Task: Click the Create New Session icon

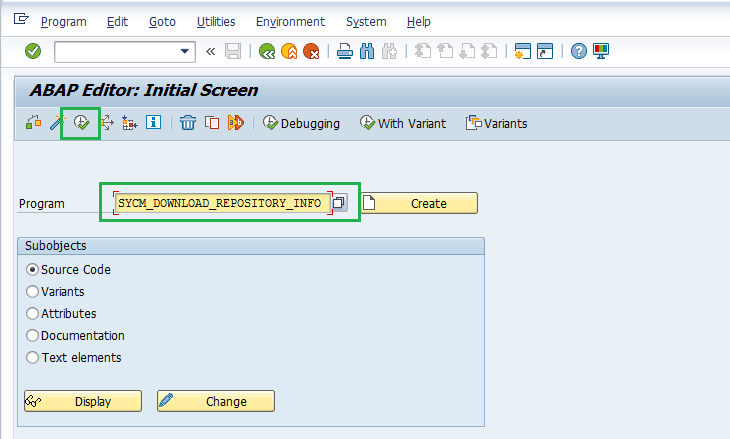Action: pos(523,51)
